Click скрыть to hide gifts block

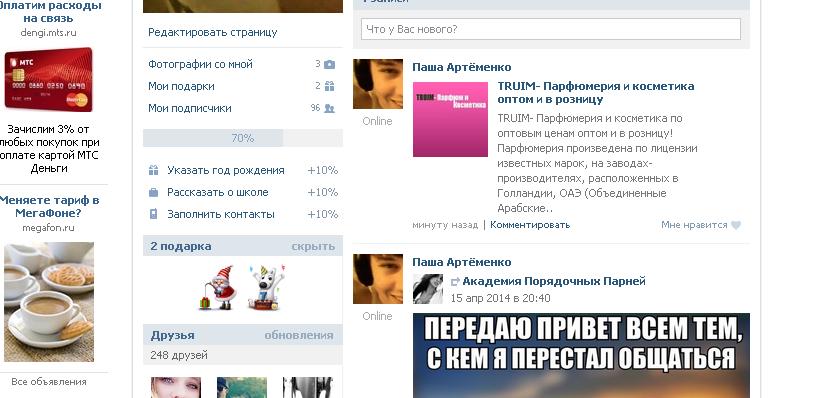coord(313,246)
